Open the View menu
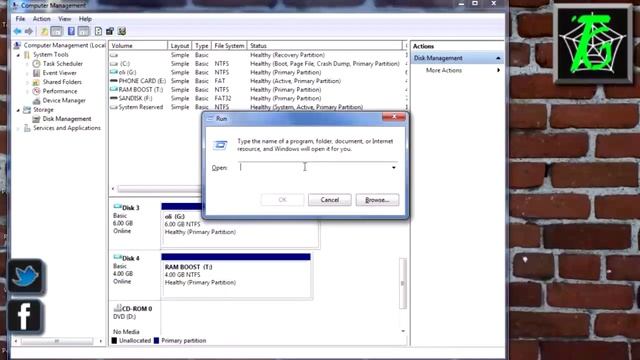The width and height of the screenshot is (640, 360). click(64, 19)
